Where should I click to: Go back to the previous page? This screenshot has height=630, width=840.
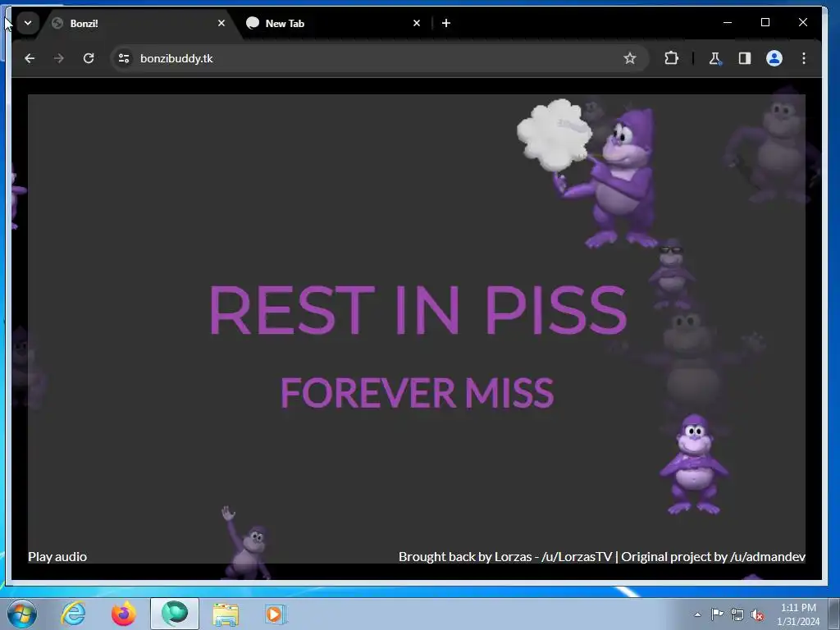tap(30, 58)
